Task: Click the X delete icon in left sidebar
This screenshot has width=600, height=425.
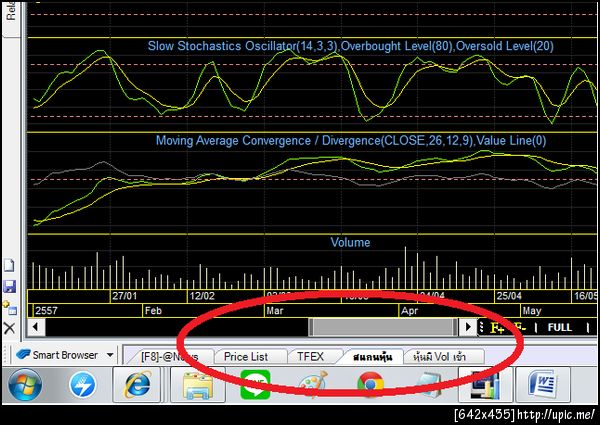Action: pyautogui.click(x=9, y=328)
